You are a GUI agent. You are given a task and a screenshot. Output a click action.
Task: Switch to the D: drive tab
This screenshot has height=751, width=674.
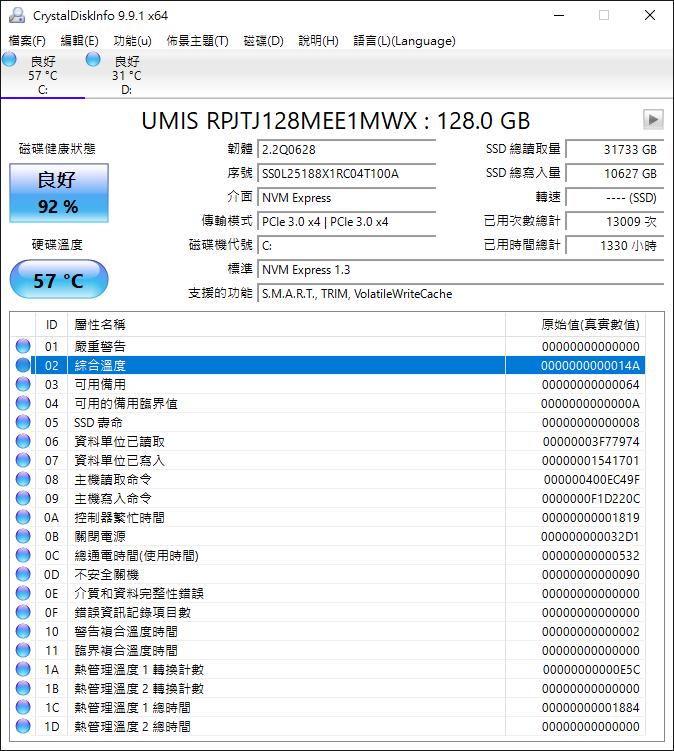tap(126, 74)
